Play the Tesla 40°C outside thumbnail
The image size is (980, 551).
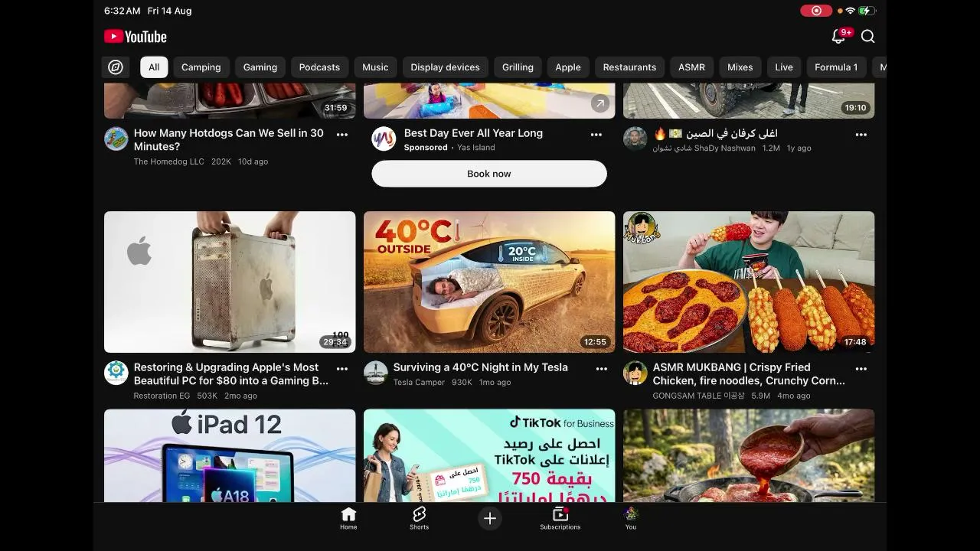point(489,282)
